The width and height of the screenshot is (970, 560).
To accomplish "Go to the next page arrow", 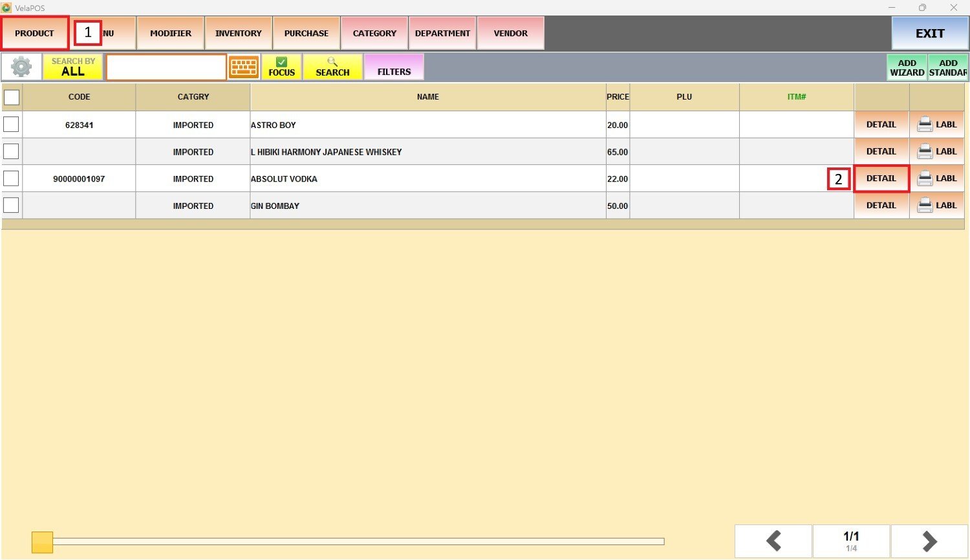I will click(929, 541).
